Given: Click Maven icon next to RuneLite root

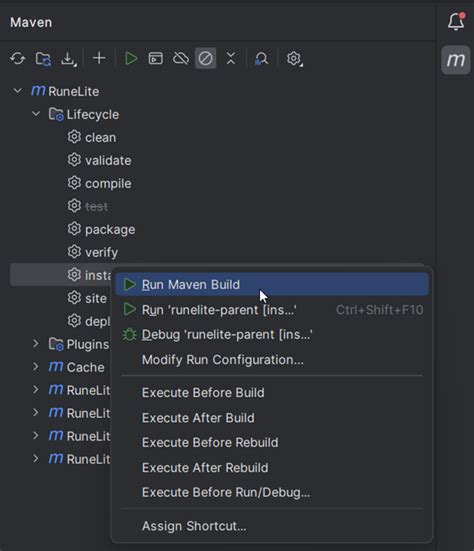Looking at the screenshot, I should 38,91.
